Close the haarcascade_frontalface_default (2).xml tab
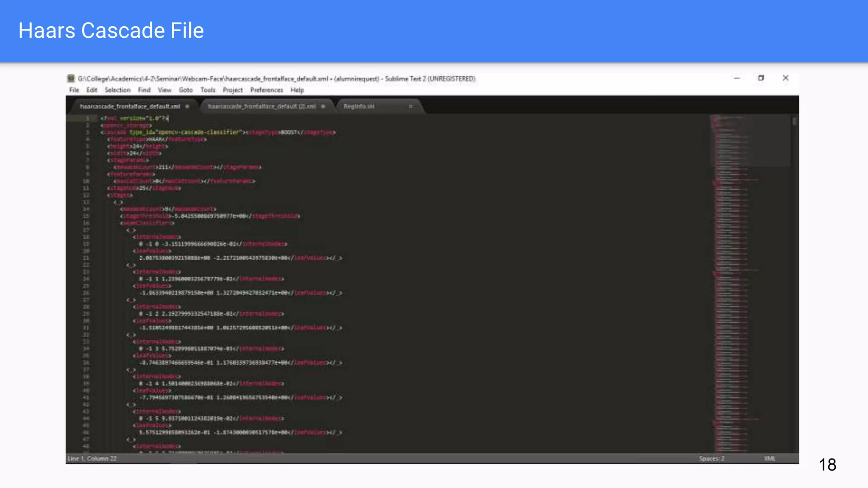The image size is (868, 488). (323, 106)
